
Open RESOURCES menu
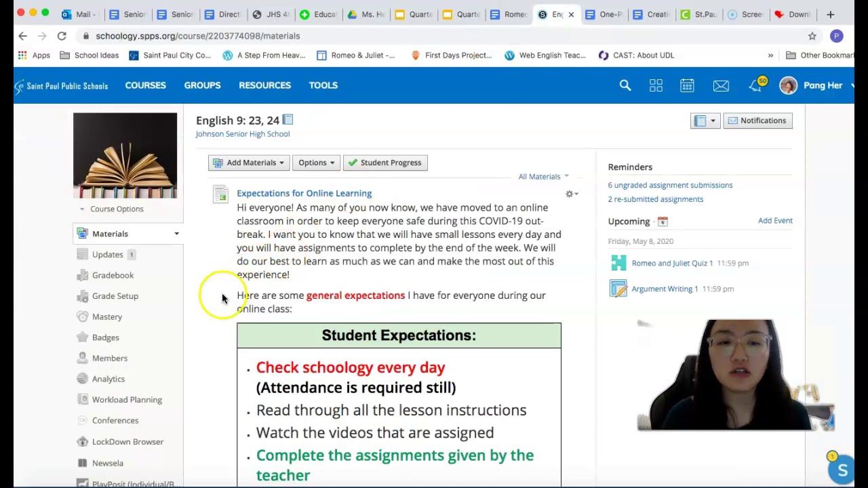pyautogui.click(x=264, y=85)
